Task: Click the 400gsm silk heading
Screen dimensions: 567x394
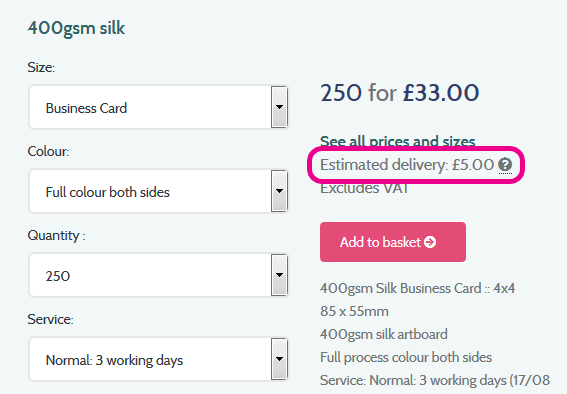Action: (x=76, y=28)
